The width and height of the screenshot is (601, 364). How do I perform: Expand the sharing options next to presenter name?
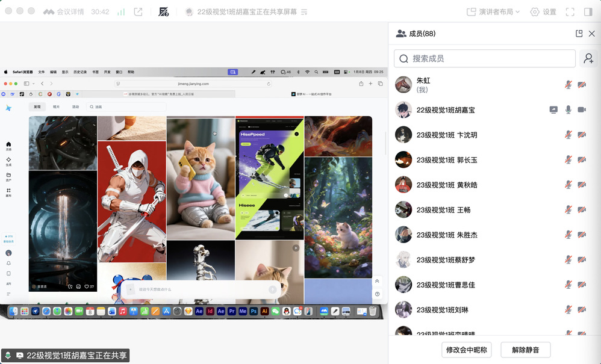coord(304,12)
